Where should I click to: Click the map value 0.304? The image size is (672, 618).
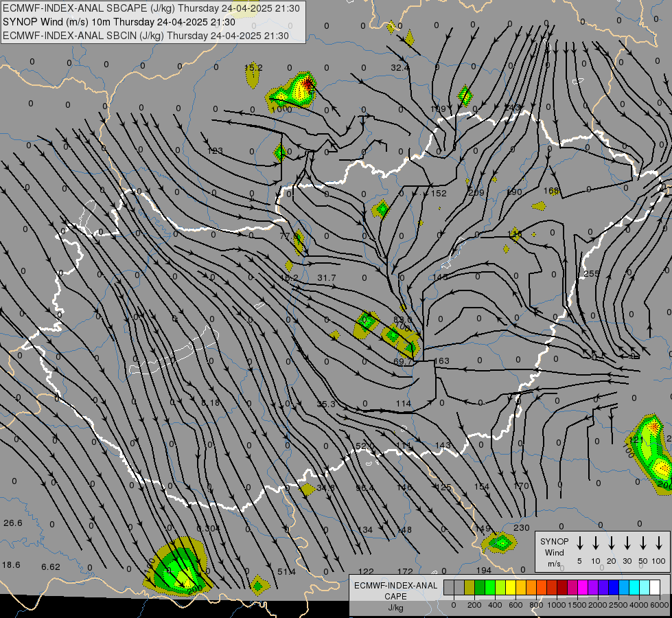click(208, 528)
